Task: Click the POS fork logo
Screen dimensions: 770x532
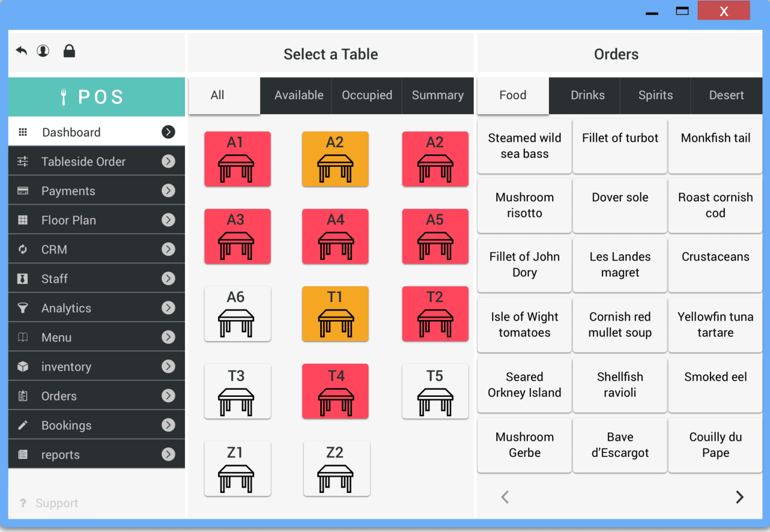Action: click(x=63, y=96)
